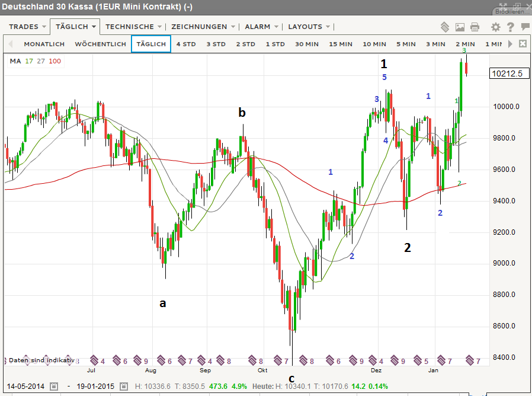Select the Wöchentlich timeframe tab
Screen dimensions: 532x396
[x=101, y=44]
